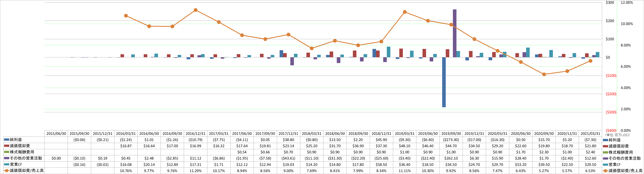Click the tall purple bar for 2019/09/30
The height and width of the screenshot is (174, 644).
(x=455, y=33)
